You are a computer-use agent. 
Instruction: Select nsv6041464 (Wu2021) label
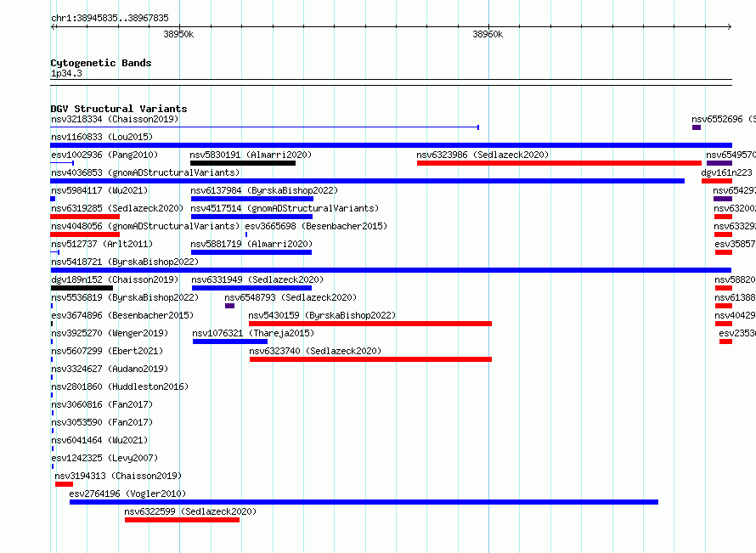point(99,440)
